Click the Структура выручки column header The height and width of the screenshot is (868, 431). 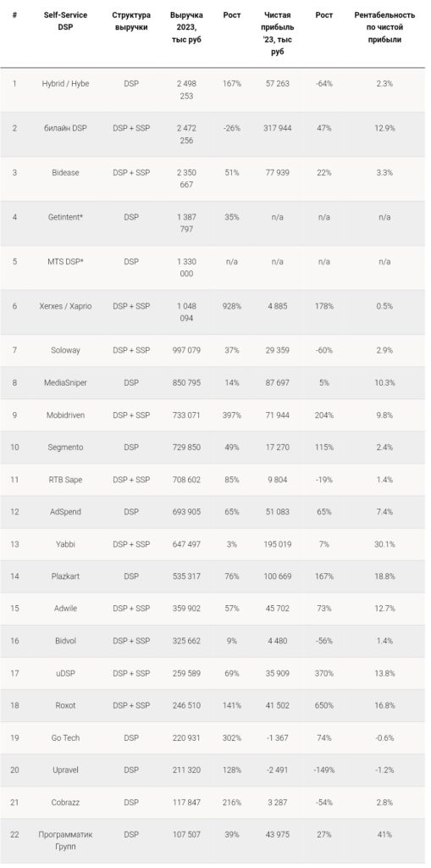click(x=131, y=21)
